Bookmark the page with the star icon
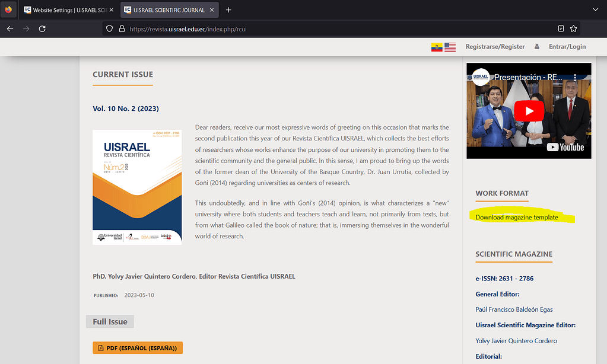 [x=573, y=28]
